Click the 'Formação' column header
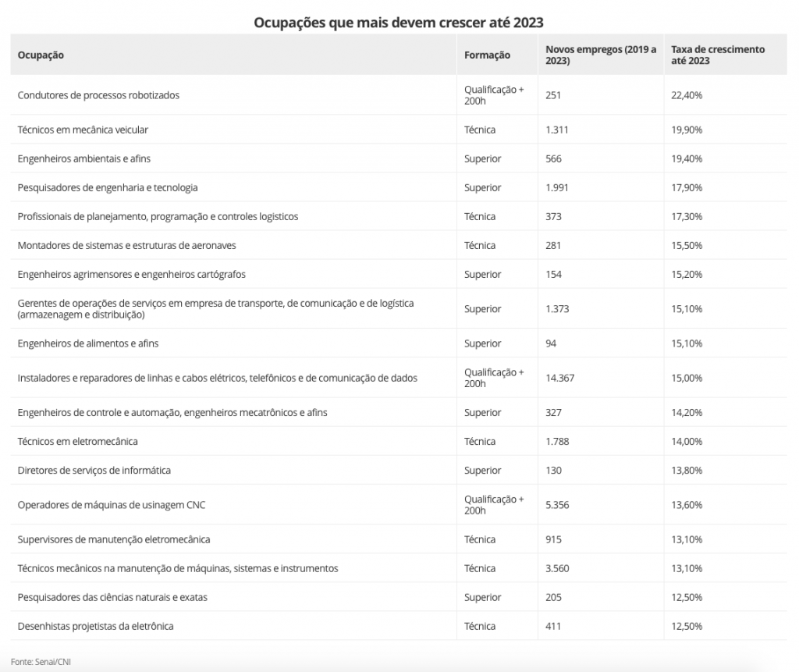799x672 pixels. 487,55
